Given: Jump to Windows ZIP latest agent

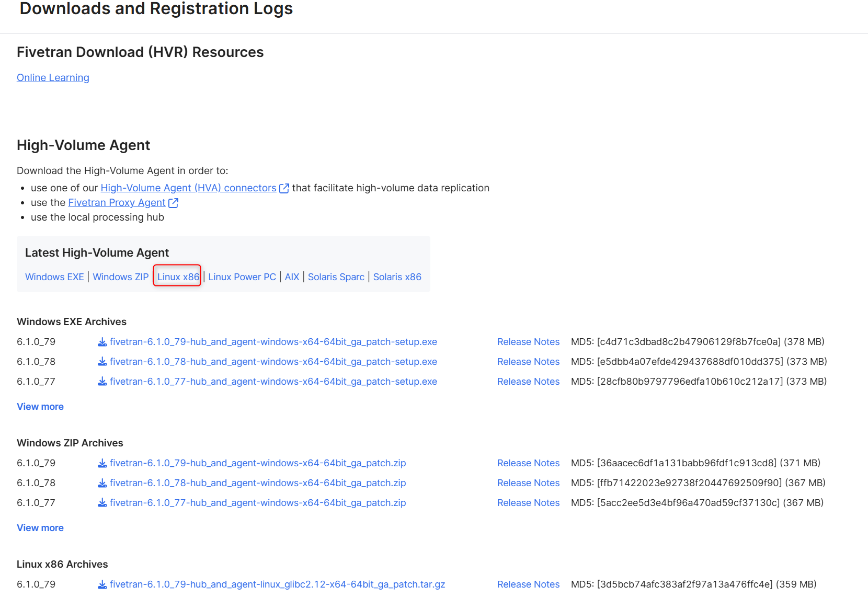Looking at the screenshot, I should (121, 277).
